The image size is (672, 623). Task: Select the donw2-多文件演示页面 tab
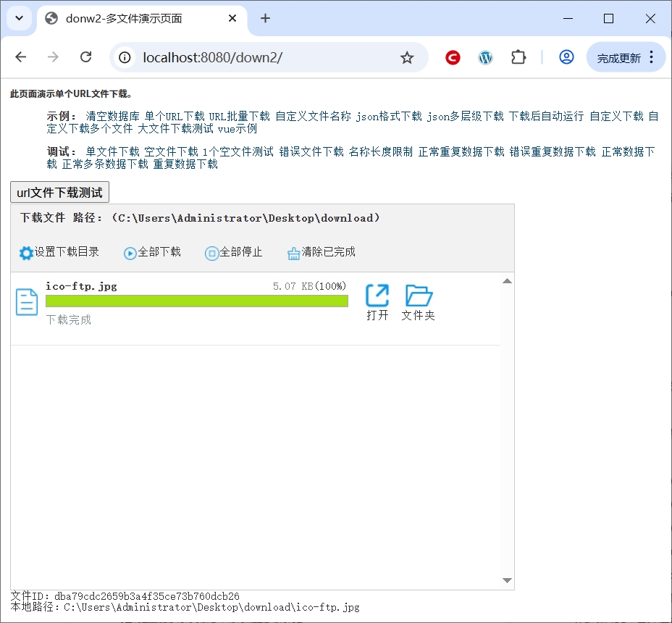coord(138,19)
